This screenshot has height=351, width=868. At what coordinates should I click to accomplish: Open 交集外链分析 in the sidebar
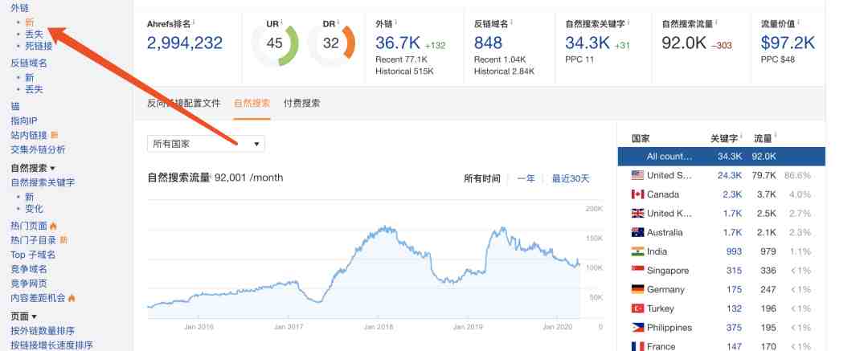(38, 149)
